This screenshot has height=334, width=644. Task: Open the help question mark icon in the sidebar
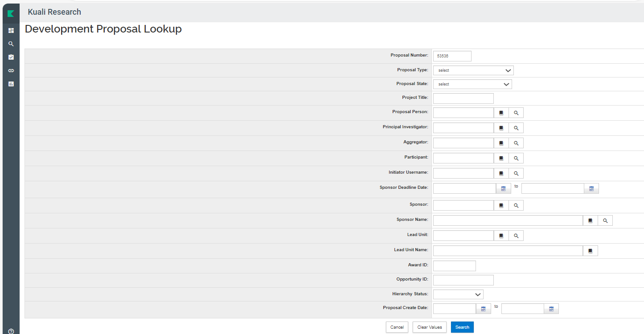pyautogui.click(x=11, y=331)
